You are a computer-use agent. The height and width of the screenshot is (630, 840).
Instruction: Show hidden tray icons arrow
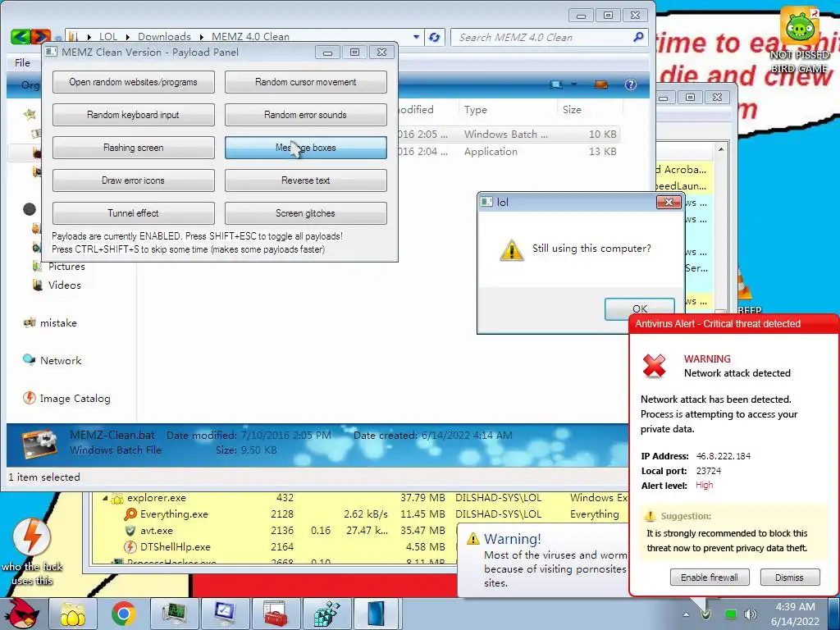pos(686,614)
